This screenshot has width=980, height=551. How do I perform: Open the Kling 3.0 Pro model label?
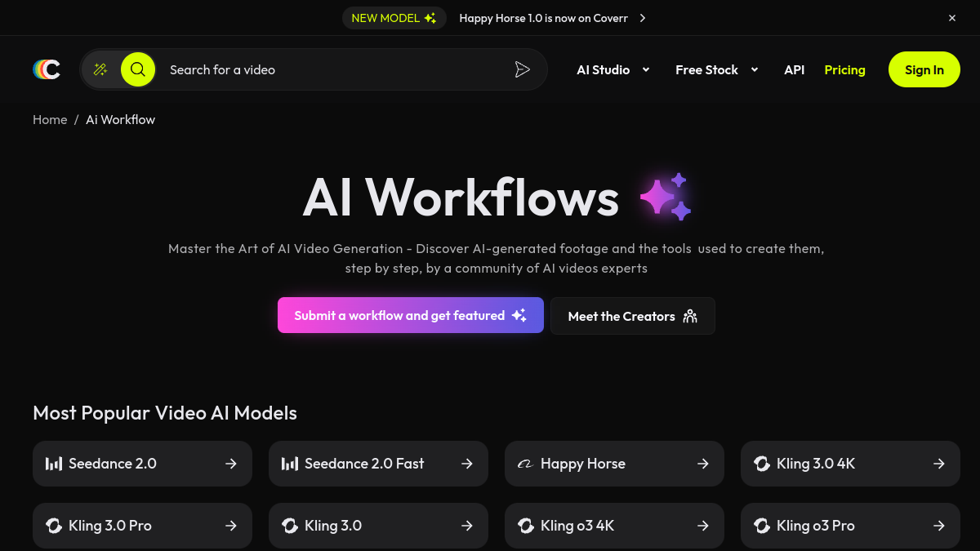[110, 526]
